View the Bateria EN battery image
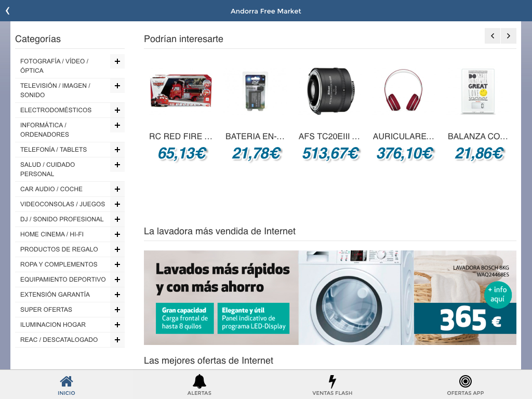The image size is (532, 399). click(x=255, y=91)
